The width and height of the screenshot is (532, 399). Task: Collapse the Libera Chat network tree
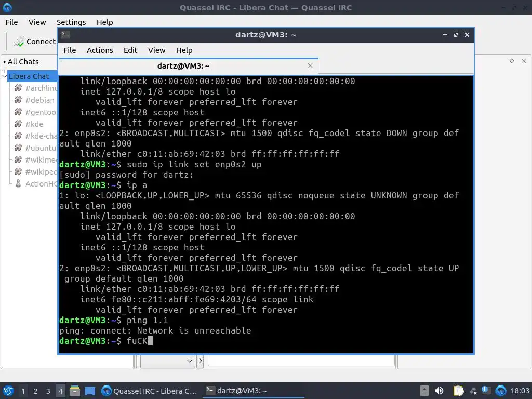4,76
